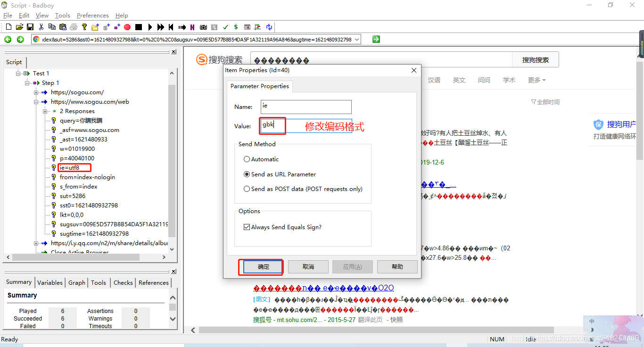Click the yellow Help question mark toolbar icon
The height and width of the screenshot is (347, 644).
point(84,27)
